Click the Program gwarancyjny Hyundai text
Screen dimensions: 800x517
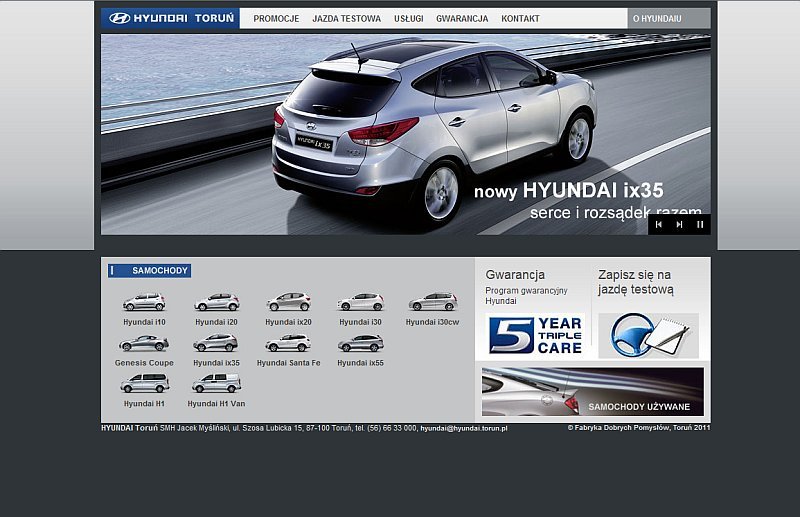(x=526, y=296)
